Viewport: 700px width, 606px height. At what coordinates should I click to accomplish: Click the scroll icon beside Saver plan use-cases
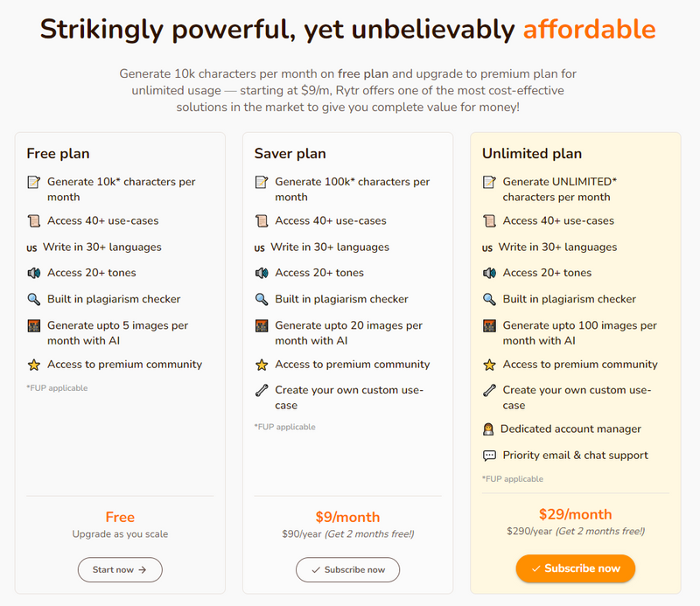261,220
